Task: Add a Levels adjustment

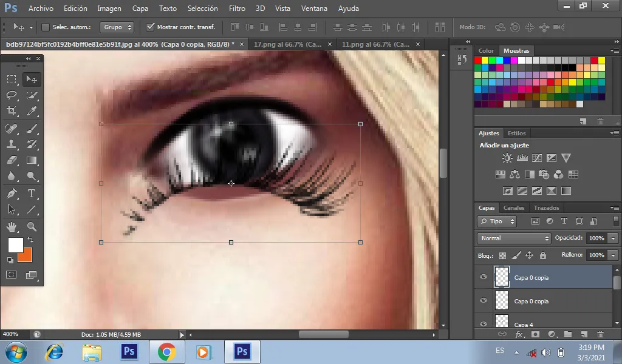Action: [522, 158]
